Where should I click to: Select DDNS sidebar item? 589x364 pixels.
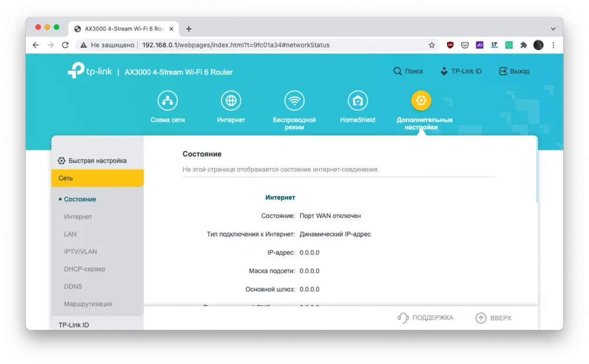pyautogui.click(x=73, y=286)
